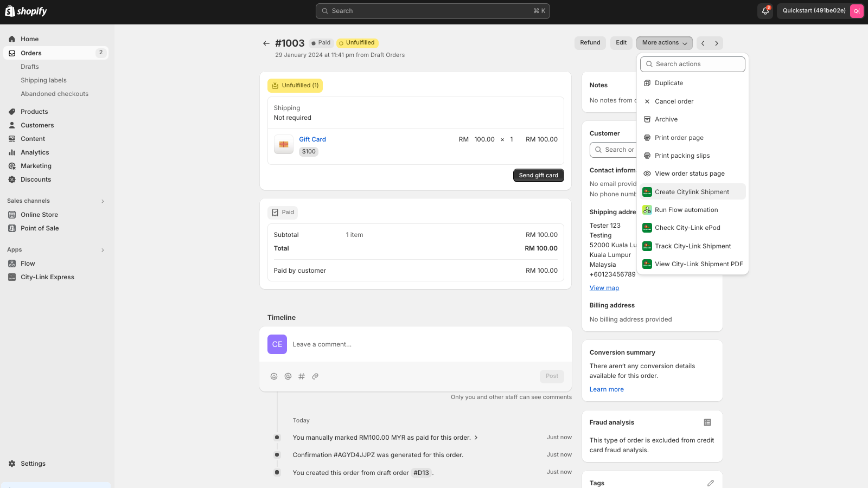Go to next order chevron

coord(717,43)
